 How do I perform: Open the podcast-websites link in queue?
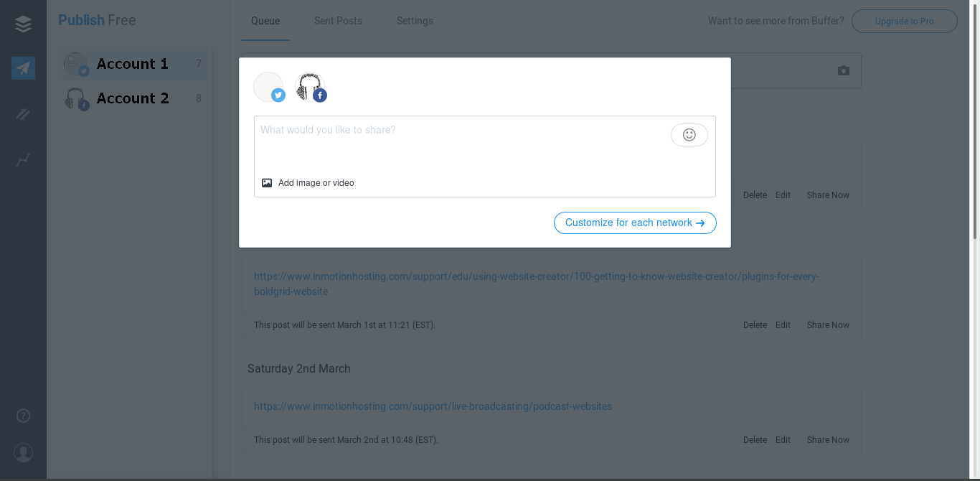(433, 406)
